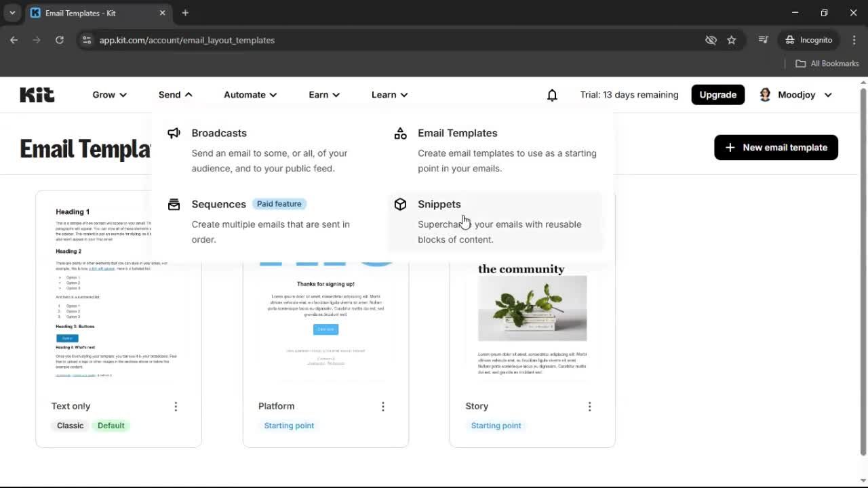This screenshot has height=488, width=868.
Task: Click the Sequences envelope icon
Action: click(174, 204)
